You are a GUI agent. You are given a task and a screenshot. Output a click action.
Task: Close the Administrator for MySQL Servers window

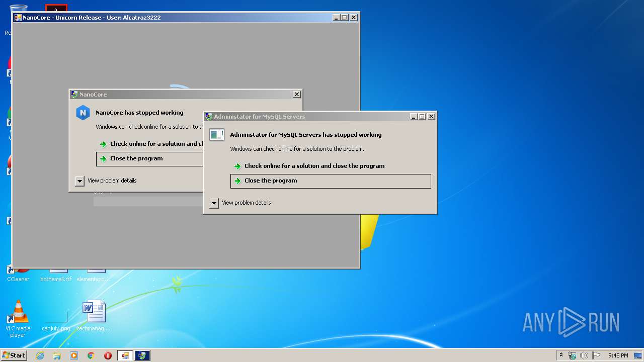pyautogui.click(x=431, y=117)
